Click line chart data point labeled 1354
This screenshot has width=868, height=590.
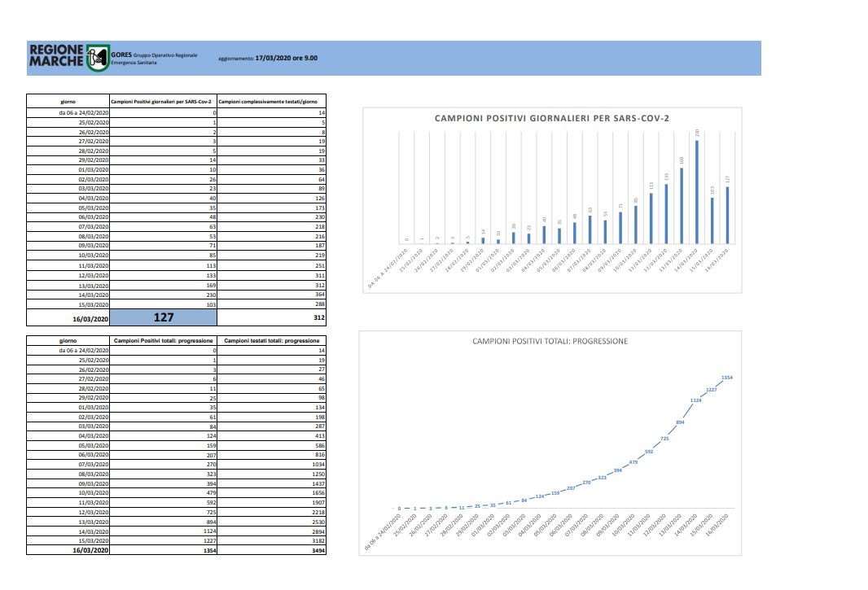(727, 378)
